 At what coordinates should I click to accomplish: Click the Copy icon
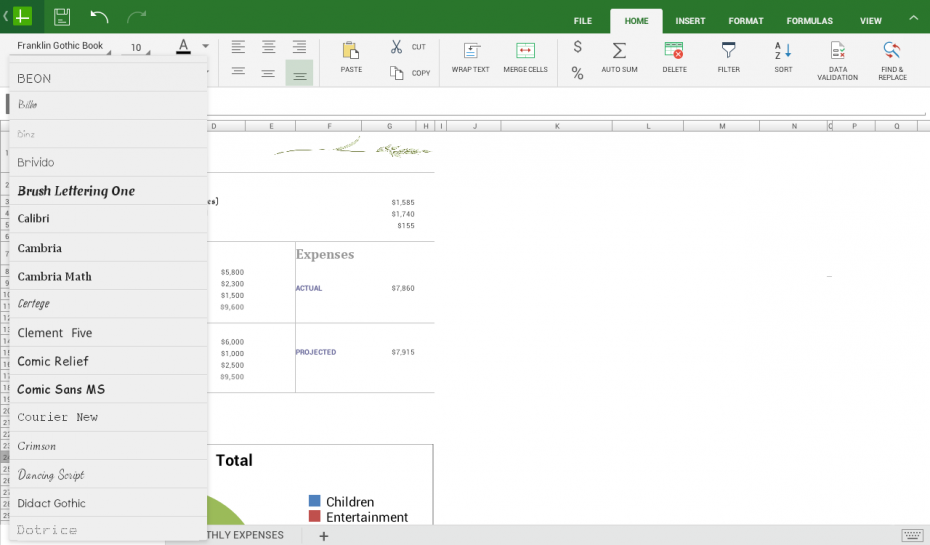[x=396, y=72]
